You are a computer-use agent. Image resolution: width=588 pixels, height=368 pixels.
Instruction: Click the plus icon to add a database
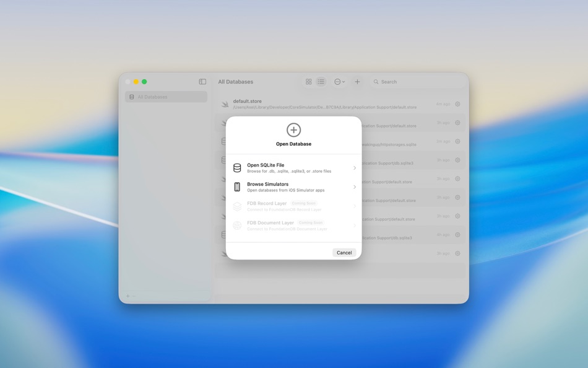pos(357,81)
